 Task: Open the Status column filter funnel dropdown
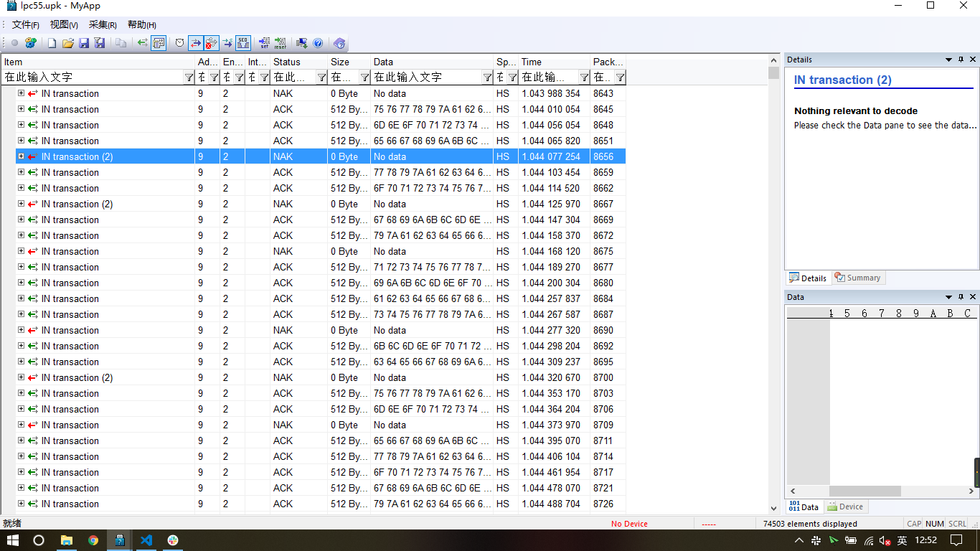(x=321, y=77)
